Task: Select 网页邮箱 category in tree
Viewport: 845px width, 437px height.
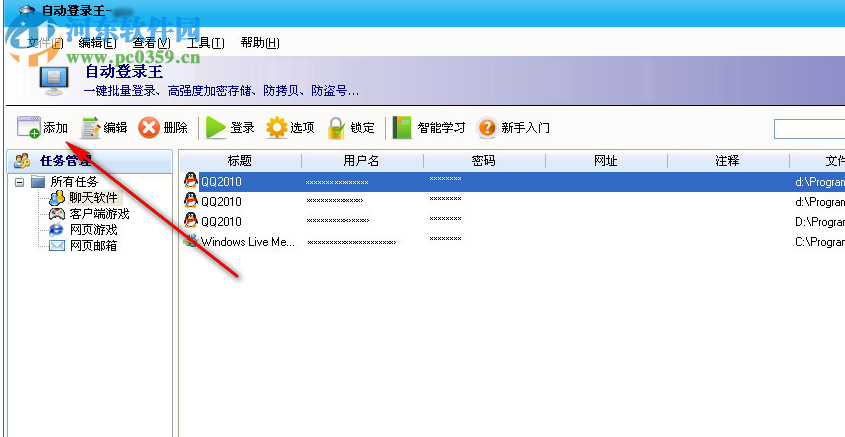Action: [83, 246]
